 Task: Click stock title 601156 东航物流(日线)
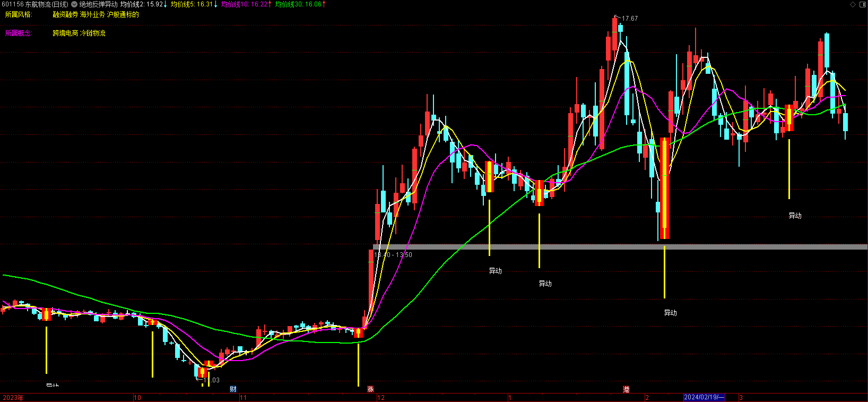[x=34, y=4]
